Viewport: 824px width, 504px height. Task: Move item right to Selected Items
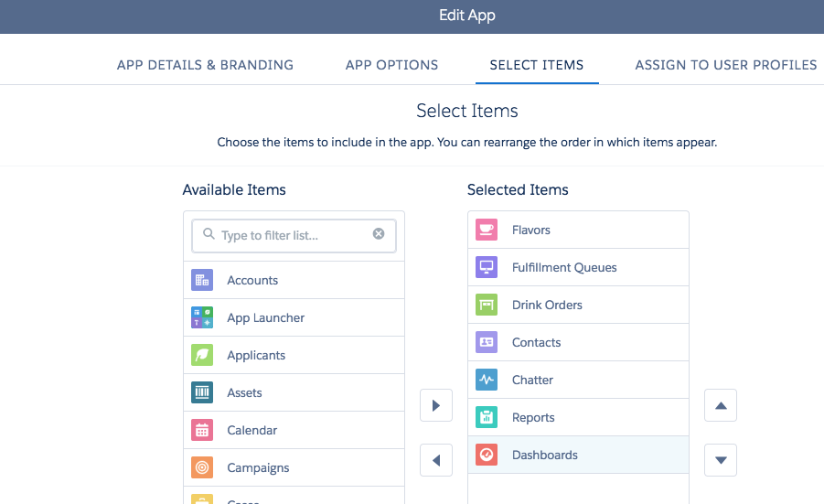coord(436,405)
